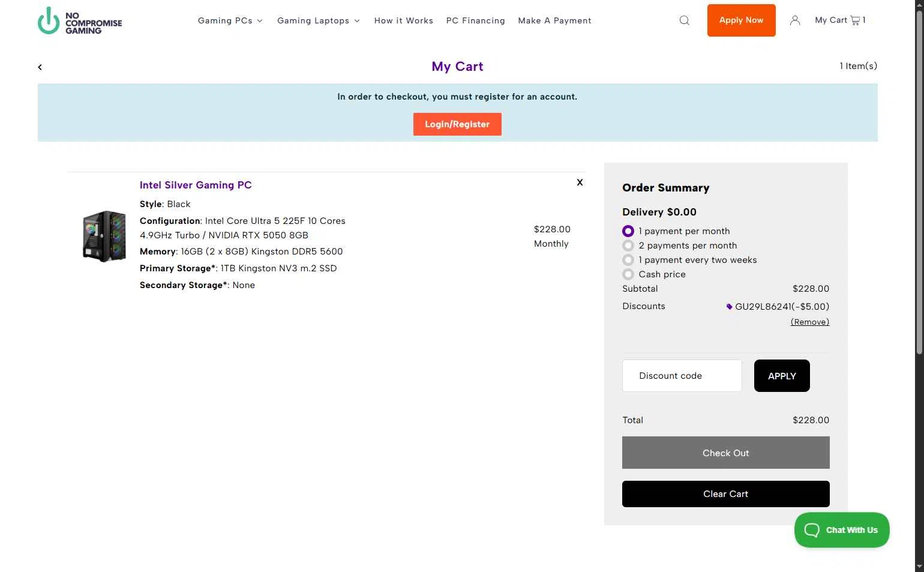This screenshot has width=924, height=572.
Task: Choose 1 payment every two weeks
Action: (628, 260)
